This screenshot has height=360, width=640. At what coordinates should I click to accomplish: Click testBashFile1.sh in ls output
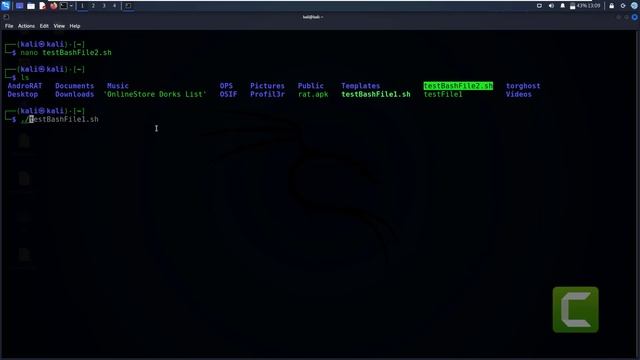pyautogui.click(x=376, y=94)
